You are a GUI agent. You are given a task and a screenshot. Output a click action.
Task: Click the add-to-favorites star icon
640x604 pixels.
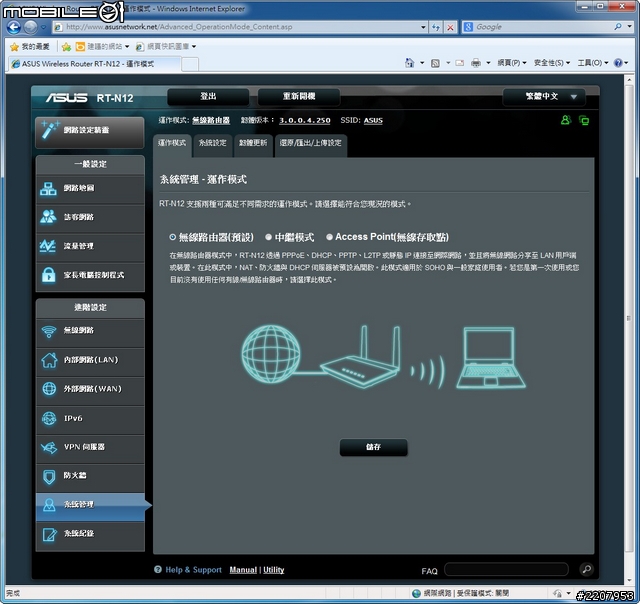[66, 47]
